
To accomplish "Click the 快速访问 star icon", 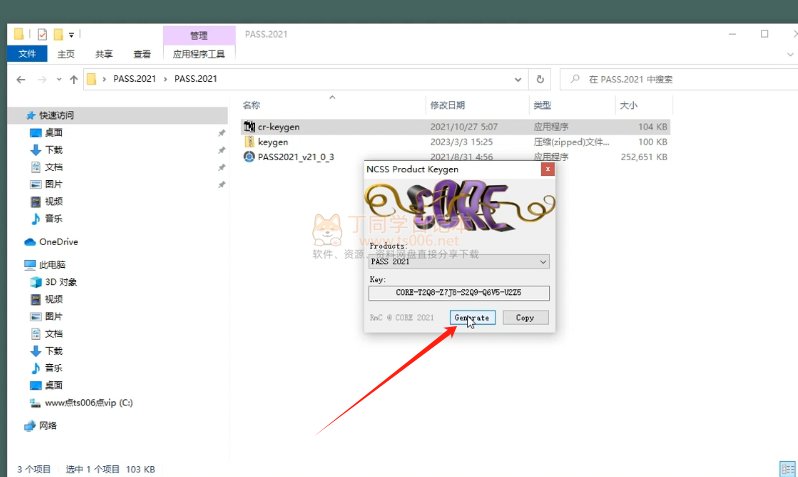I will pyautogui.click(x=31, y=116).
